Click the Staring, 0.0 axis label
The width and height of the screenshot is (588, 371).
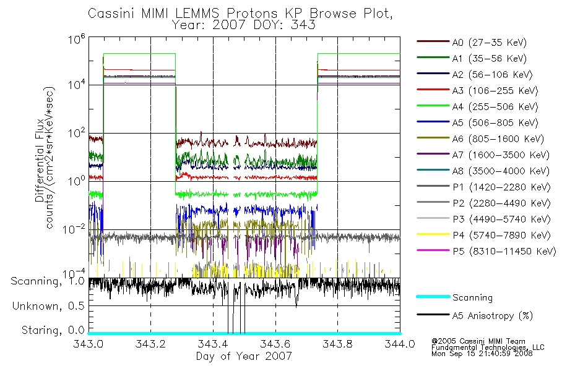click(53, 330)
